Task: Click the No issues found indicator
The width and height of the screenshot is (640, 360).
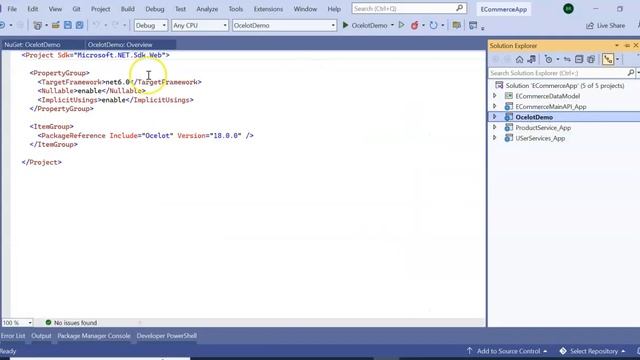Action: (x=71, y=322)
